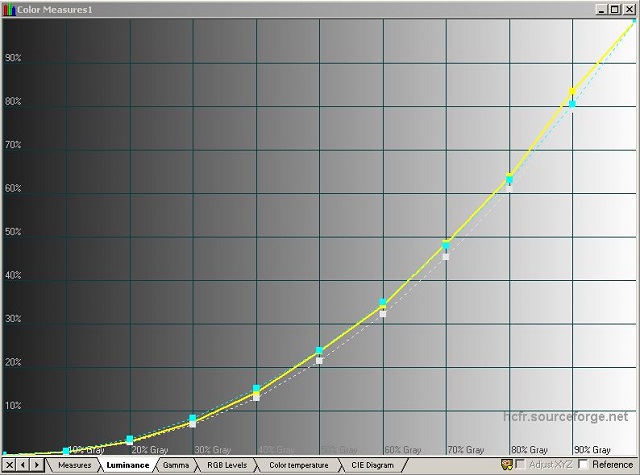Open the CIE Diagram tab
Image resolution: width=640 pixels, height=475 pixels.
(372, 465)
